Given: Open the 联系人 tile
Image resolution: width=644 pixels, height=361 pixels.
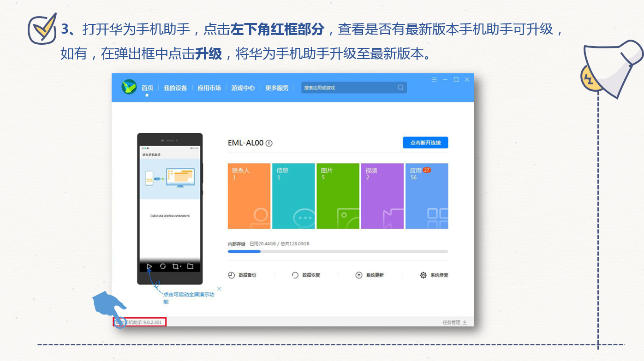Looking at the screenshot, I should point(249,196).
